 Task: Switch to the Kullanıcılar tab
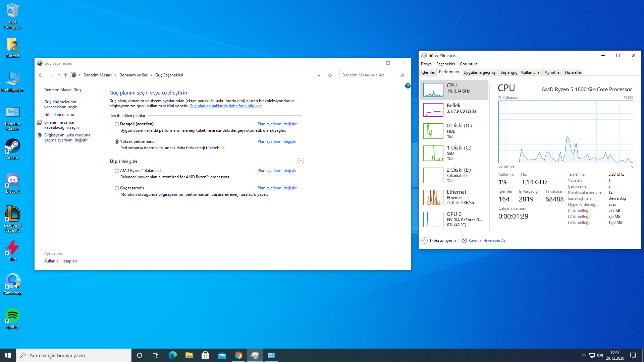pos(531,72)
